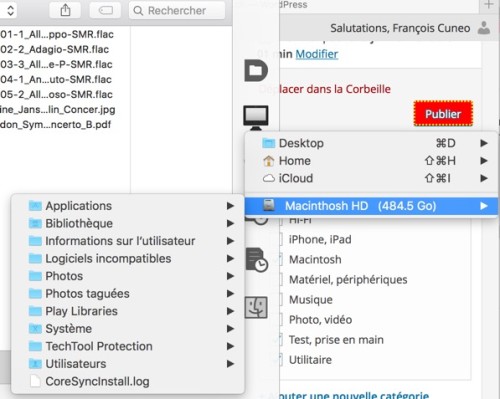The width and height of the screenshot is (500, 399).
Task: Expand the Bibliothèque submenu arrow
Action: coord(230,223)
